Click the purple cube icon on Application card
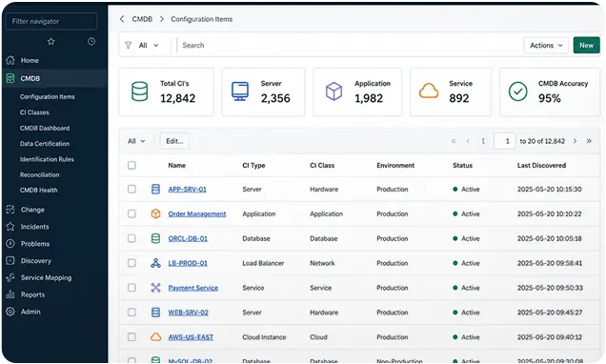 click(x=333, y=91)
